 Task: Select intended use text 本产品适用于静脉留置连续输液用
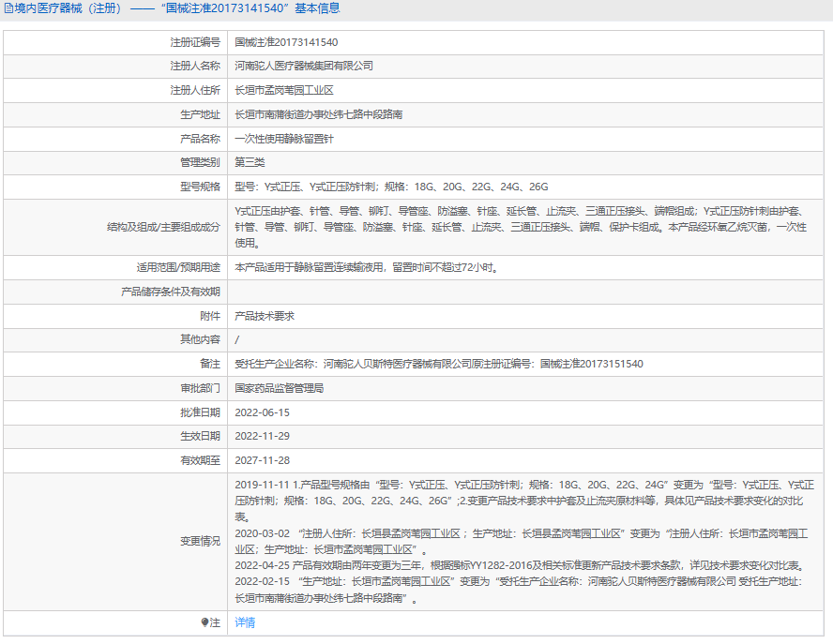[x=367, y=267]
